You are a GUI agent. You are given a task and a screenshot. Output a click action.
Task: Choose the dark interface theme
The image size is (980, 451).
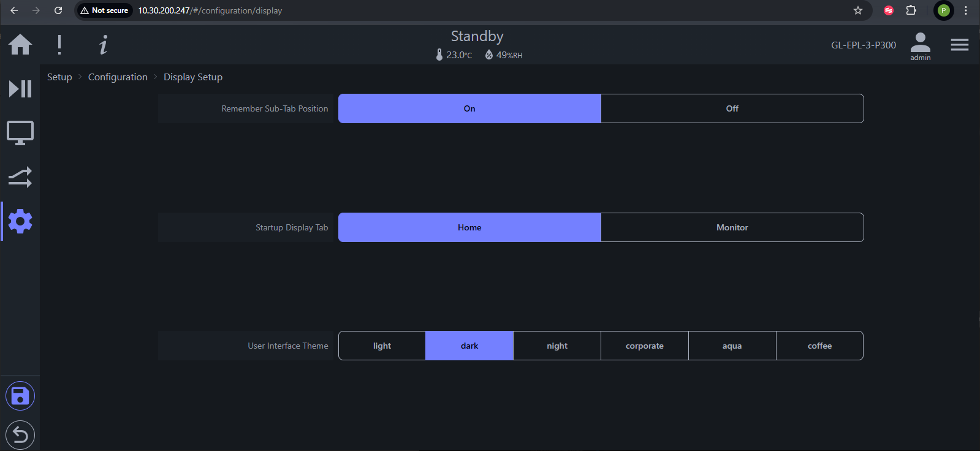tap(469, 346)
